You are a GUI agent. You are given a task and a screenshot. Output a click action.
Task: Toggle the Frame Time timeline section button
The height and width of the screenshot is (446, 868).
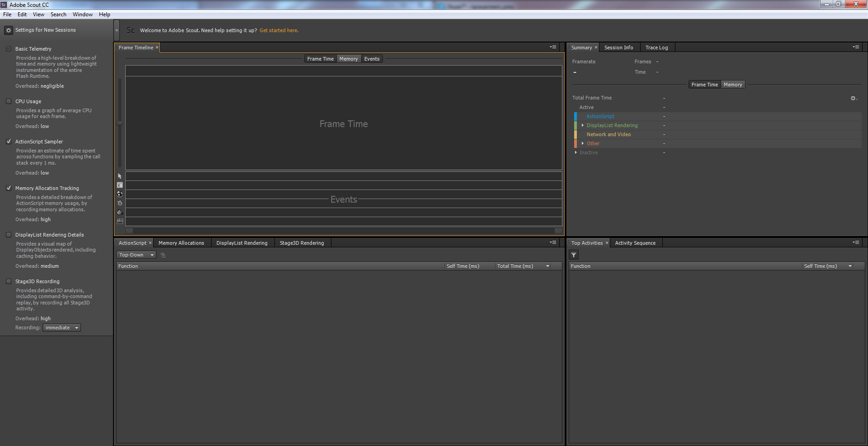click(x=321, y=59)
